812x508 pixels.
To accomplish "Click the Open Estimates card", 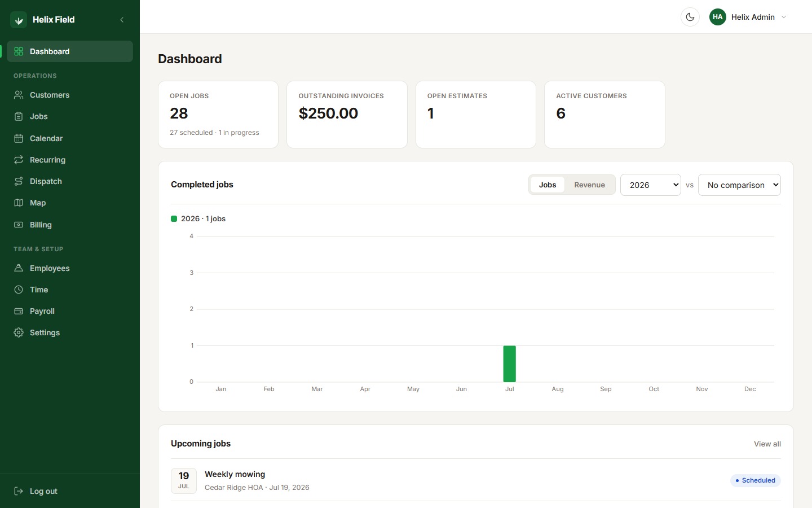I will tap(476, 115).
